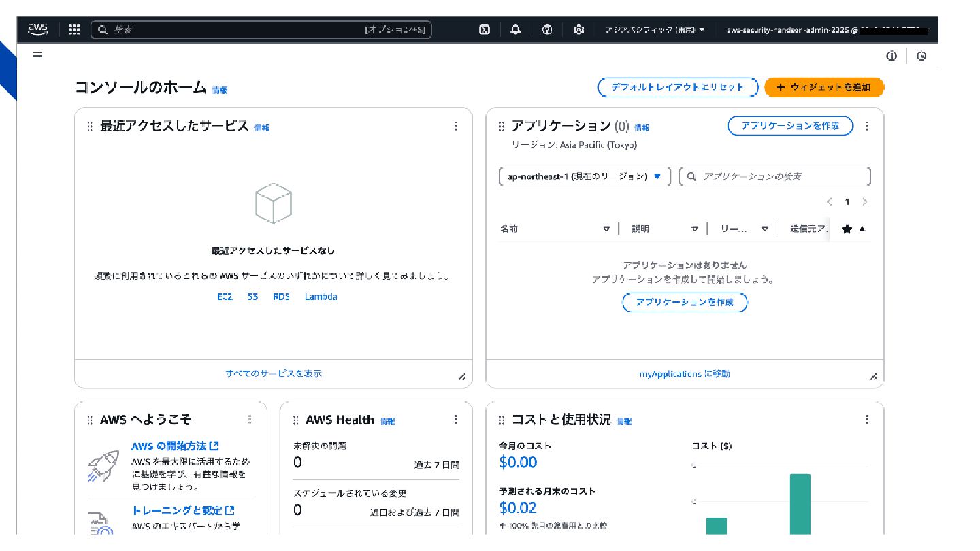This screenshot has height=551, width=980.
Task: Open the S3 service link
Action: (x=252, y=297)
